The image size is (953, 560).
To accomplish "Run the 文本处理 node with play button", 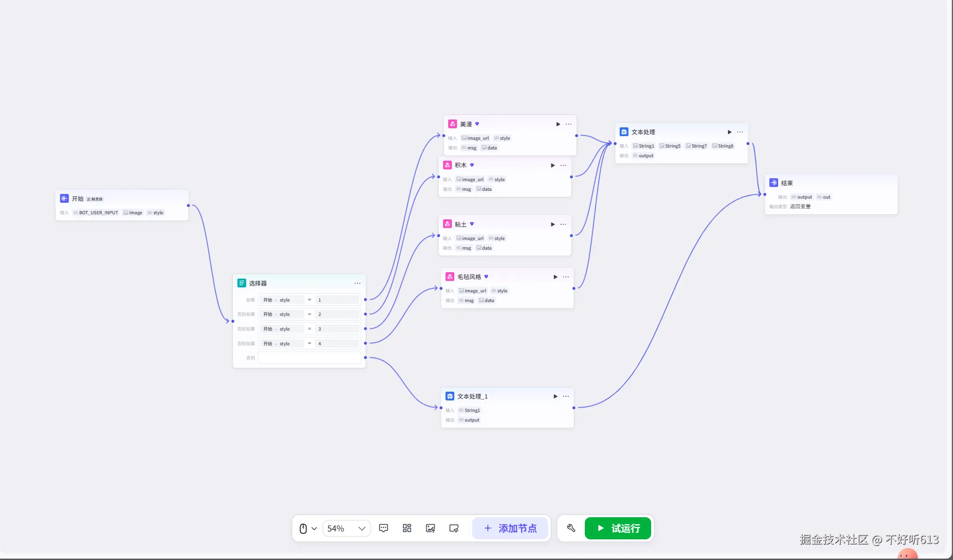I will (729, 132).
